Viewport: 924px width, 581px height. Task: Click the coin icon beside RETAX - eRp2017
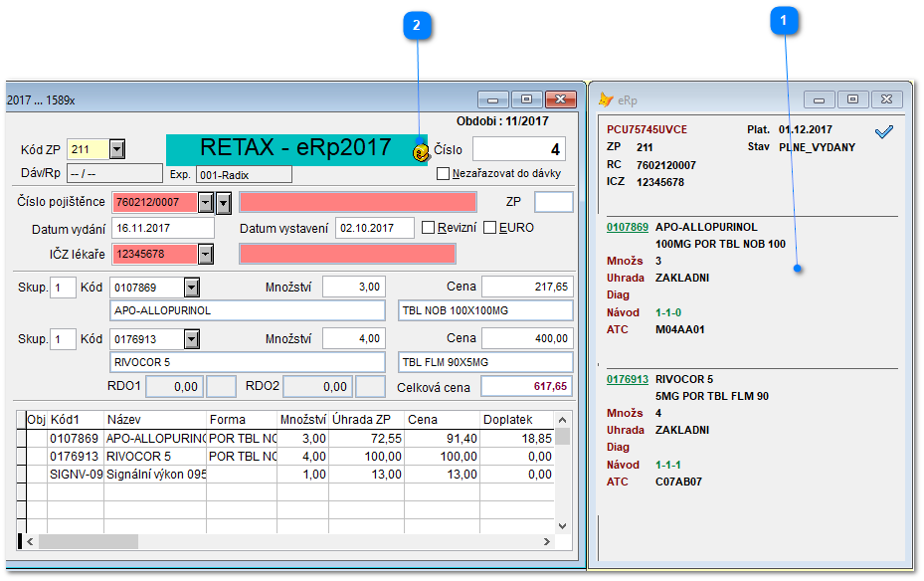[x=420, y=152]
